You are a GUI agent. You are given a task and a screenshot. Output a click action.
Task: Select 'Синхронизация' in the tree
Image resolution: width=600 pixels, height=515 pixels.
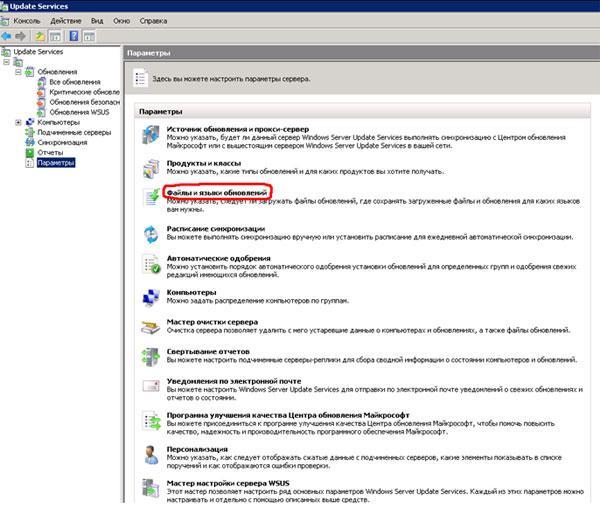click(61, 142)
